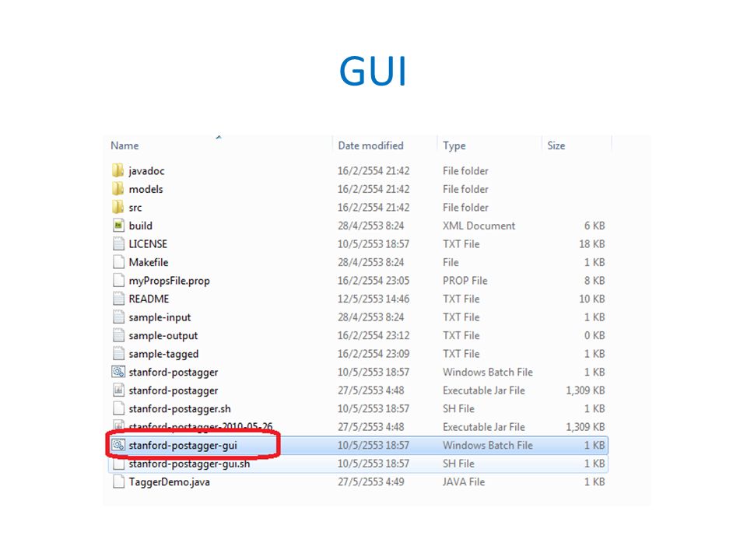Click the stanford-postagger Jar file icon
Image resolution: width=747 pixels, height=560 pixels.
(118, 390)
